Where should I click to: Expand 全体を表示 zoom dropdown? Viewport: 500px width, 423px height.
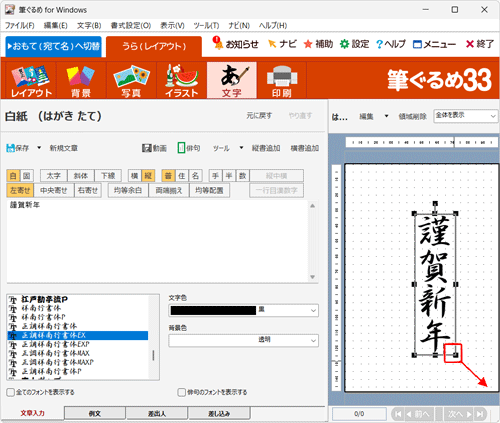[465, 116]
